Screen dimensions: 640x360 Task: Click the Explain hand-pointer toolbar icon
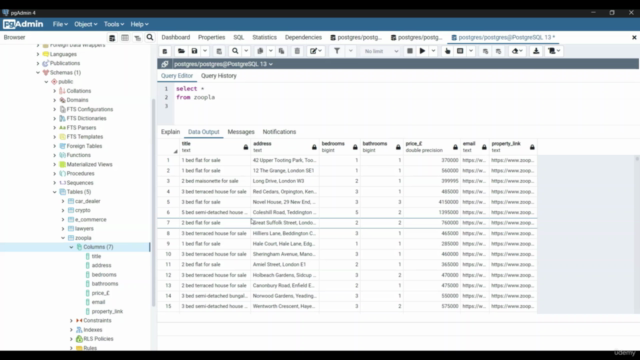(x=447, y=51)
